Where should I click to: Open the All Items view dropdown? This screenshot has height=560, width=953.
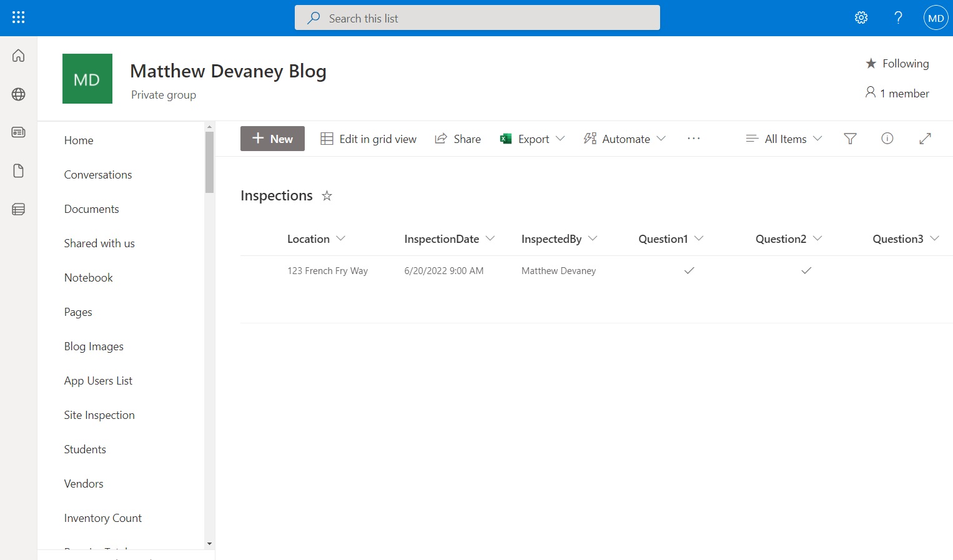(x=783, y=138)
